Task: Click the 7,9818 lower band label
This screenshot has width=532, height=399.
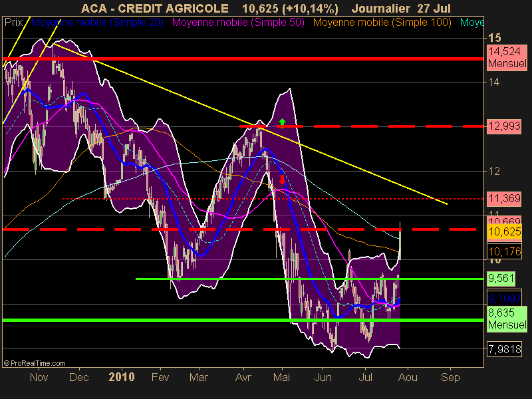Action: click(x=504, y=349)
